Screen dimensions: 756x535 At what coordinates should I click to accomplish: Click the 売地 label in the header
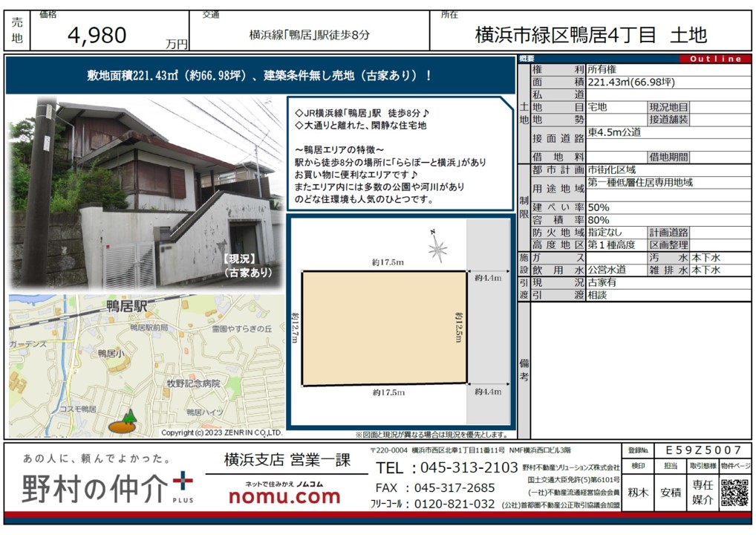(17, 30)
